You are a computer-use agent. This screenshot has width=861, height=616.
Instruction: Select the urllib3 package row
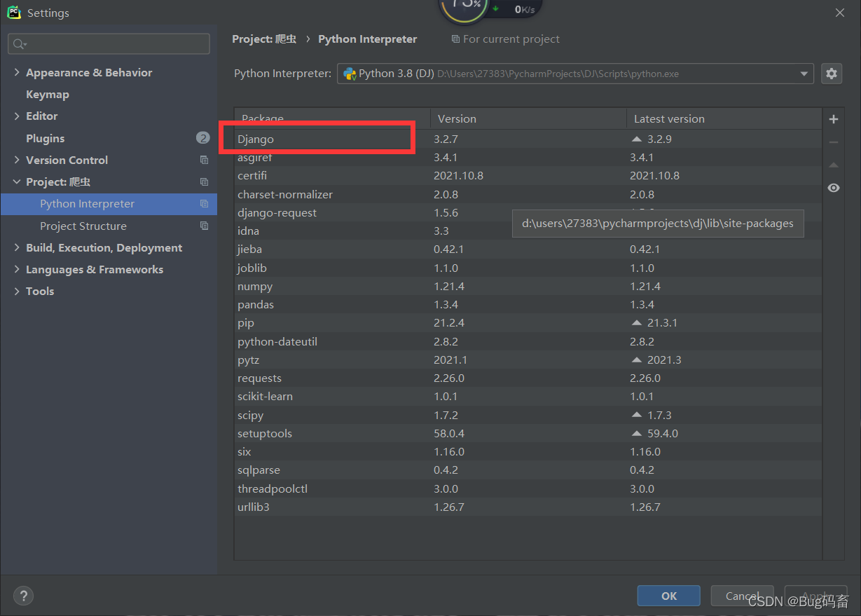528,507
